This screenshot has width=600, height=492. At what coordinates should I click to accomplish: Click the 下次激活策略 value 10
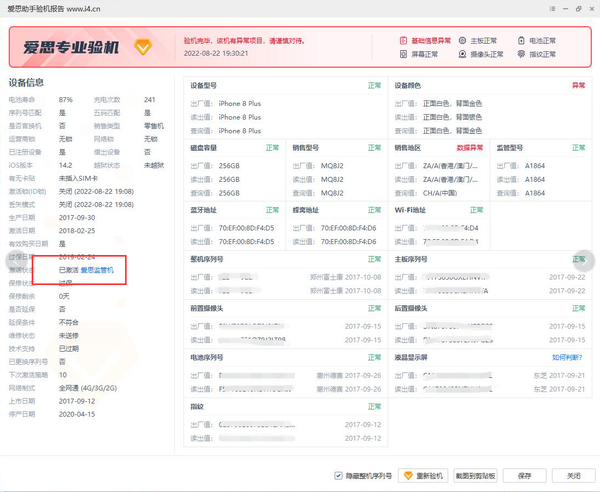(63, 375)
